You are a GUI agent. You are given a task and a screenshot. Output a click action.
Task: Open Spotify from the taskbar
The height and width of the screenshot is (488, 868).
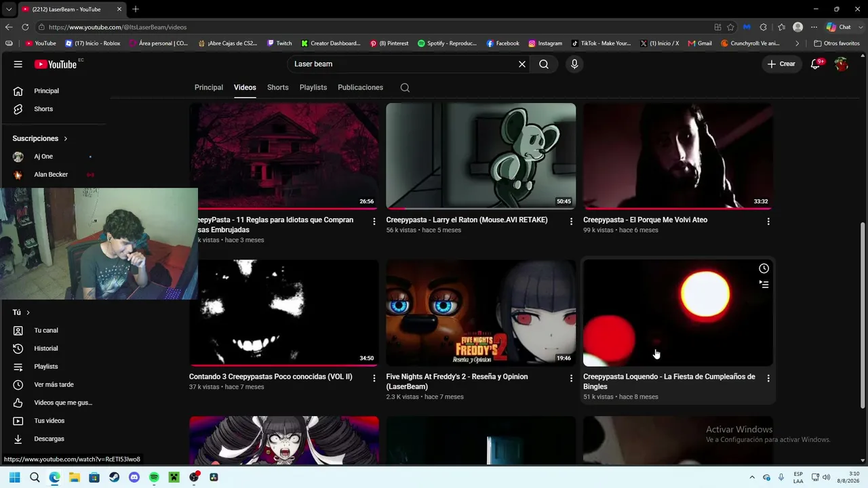(x=154, y=477)
